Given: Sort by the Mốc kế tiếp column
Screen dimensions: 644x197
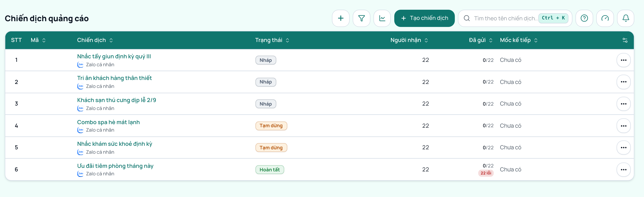Looking at the screenshot, I should pos(518,40).
